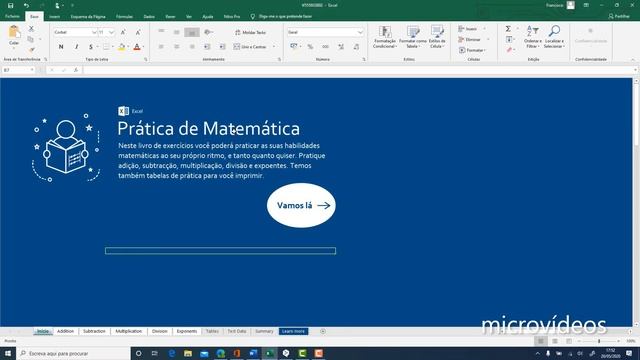The width and height of the screenshot is (640, 360).
Task: Open the font size dropdown
Action: [111, 32]
